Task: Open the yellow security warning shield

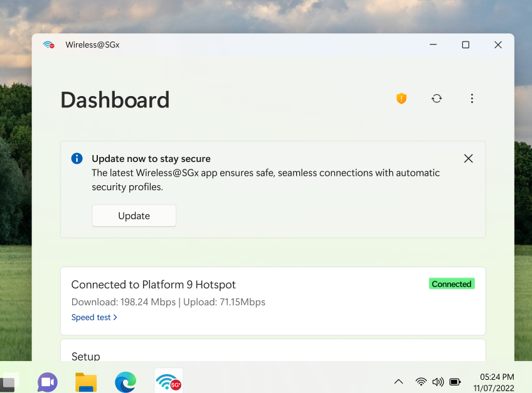Action: (x=402, y=99)
